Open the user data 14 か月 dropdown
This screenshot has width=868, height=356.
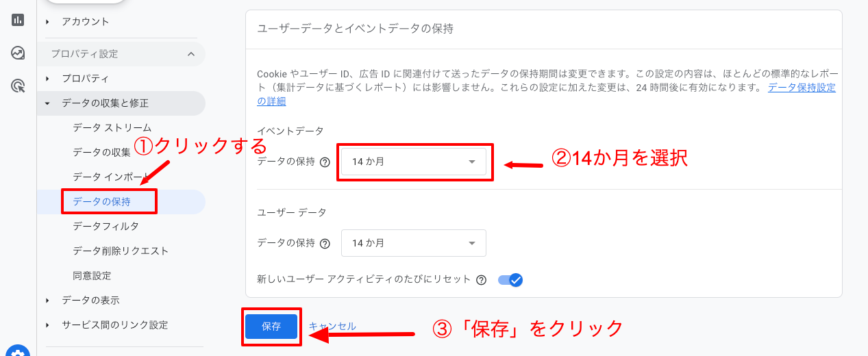(x=413, y=243)
